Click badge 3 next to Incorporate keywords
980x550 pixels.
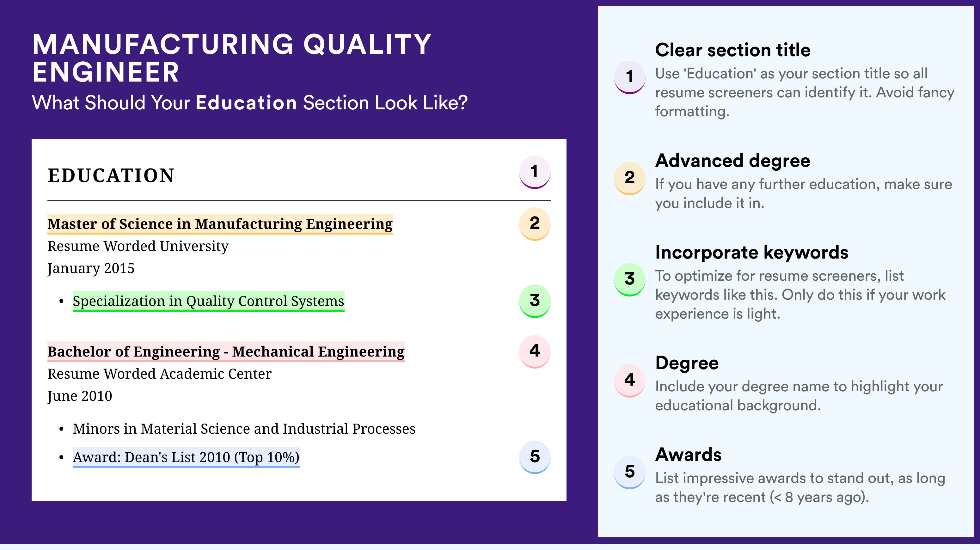(x=630, y=279)
